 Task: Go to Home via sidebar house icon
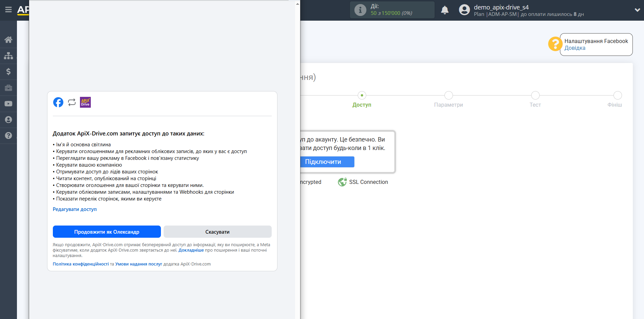(x=8, y=40)
